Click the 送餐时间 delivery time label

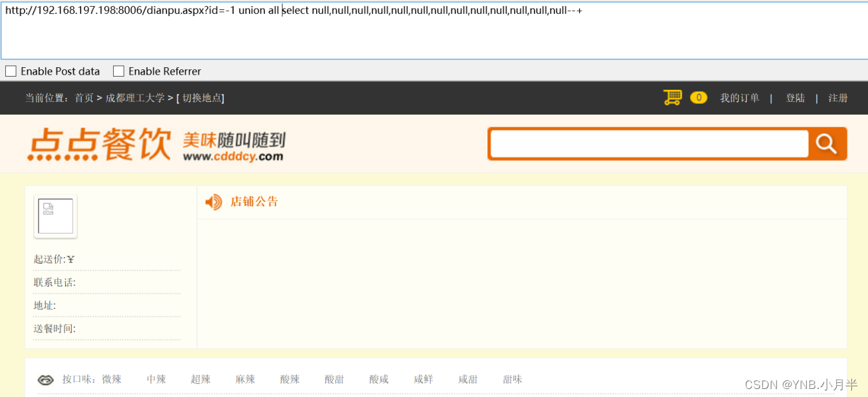point(55,329)
